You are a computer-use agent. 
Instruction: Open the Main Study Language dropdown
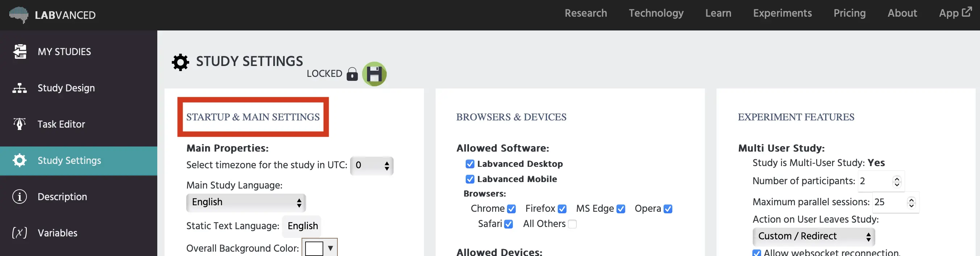(x=246, y=202)
